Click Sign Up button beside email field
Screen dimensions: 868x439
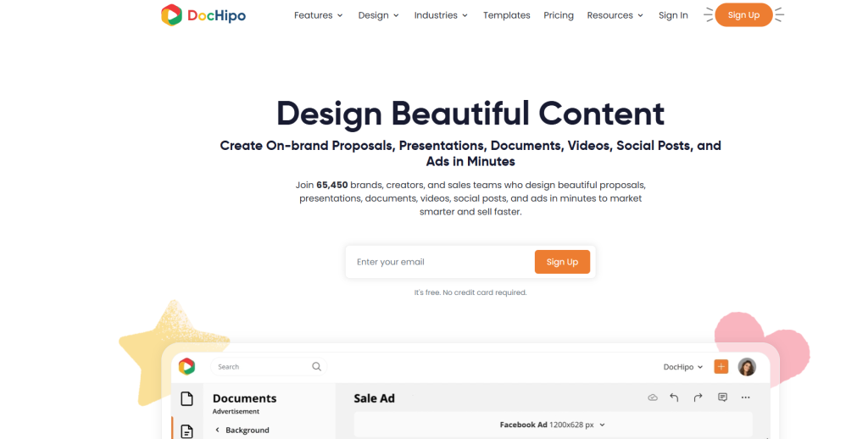562,262
